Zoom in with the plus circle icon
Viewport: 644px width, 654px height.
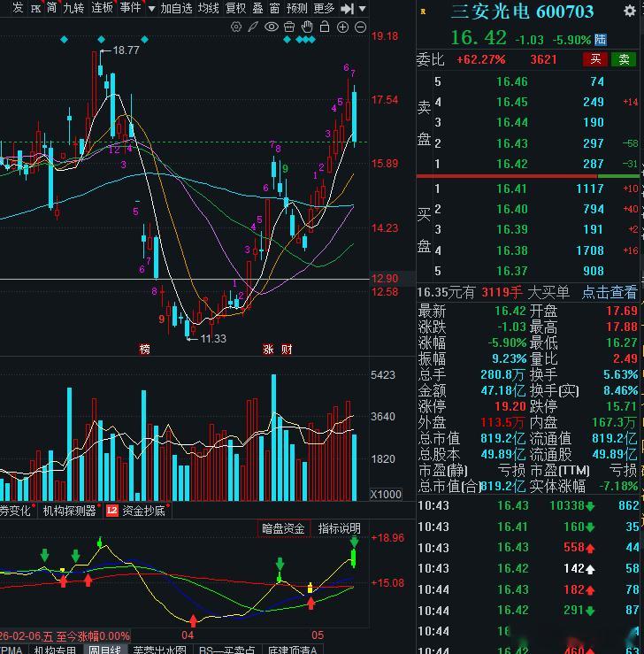pos(342,27)
